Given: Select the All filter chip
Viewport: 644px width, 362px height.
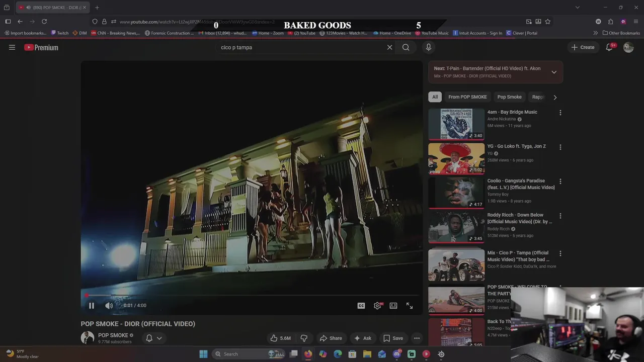Looking at the screenshot, I should click(x=435, y=97).
